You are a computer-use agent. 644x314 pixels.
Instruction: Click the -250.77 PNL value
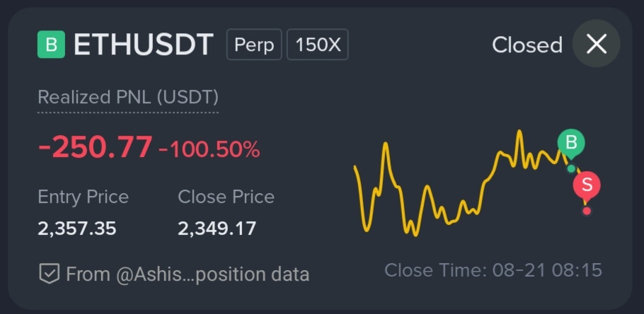(96, 147)
